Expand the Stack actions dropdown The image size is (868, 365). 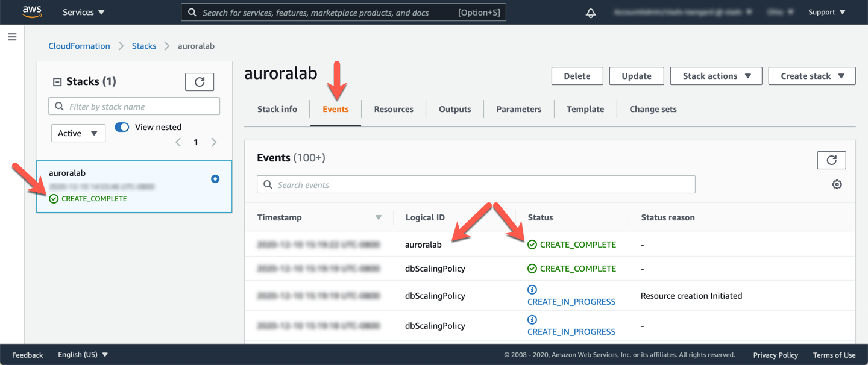715,76
